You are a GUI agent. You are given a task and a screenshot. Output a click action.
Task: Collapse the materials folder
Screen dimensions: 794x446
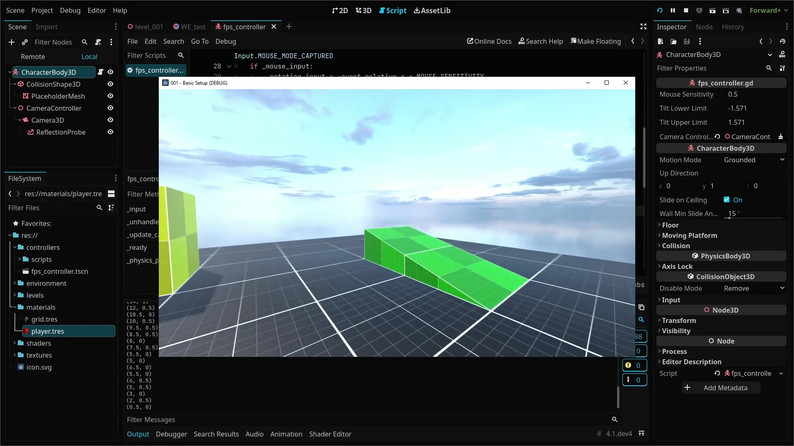click(14, 307)
